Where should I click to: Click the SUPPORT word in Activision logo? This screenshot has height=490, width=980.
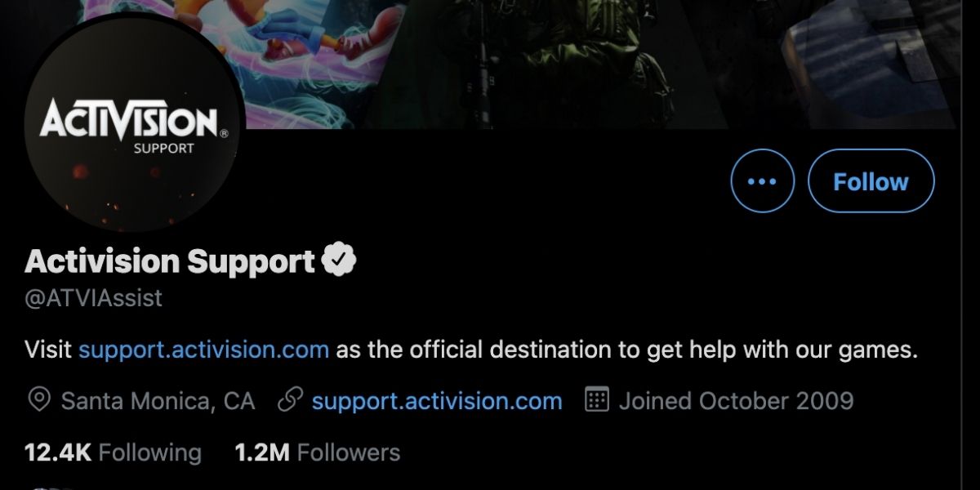tap(164, 149)
